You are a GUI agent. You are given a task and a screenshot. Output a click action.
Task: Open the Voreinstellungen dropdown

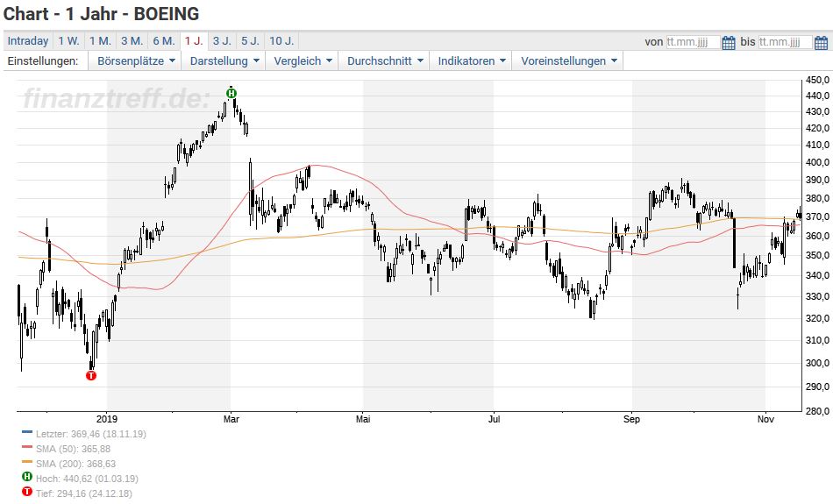[x=568, y=61]
